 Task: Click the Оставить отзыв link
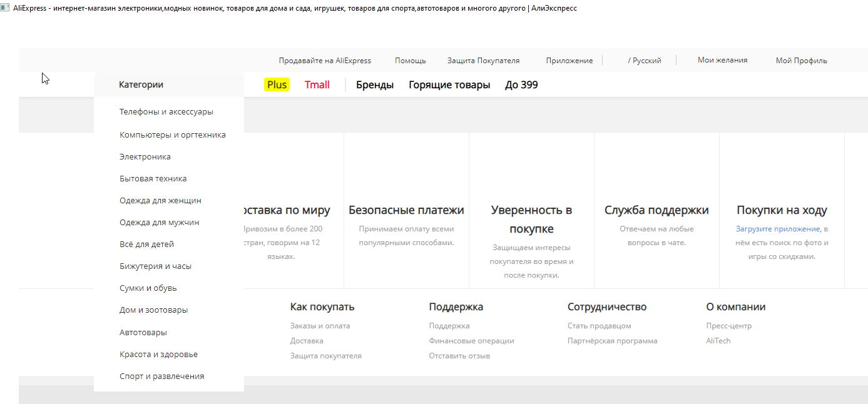pyautogui.click(x=459, y=356)
